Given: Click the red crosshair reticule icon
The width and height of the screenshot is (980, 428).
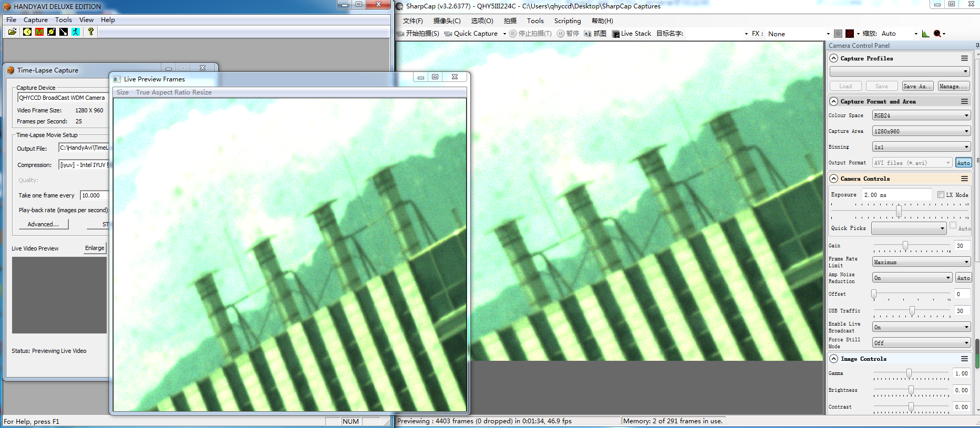Looking at the screenshot, I should [x=850, y=34].
